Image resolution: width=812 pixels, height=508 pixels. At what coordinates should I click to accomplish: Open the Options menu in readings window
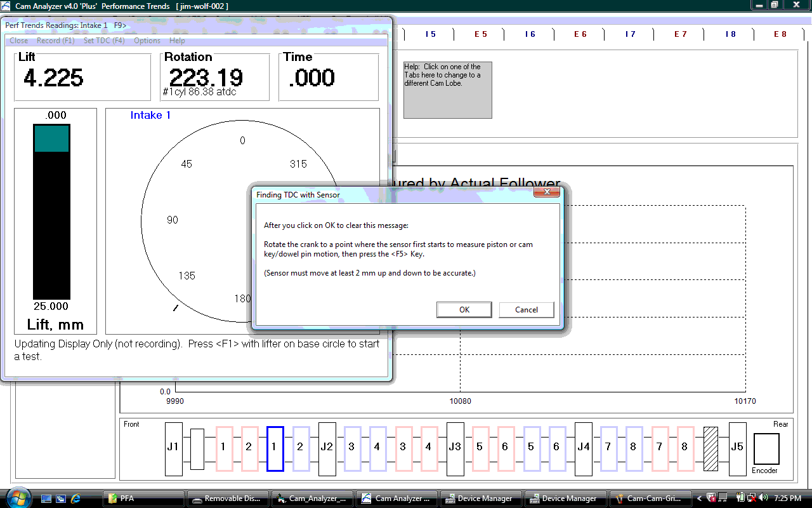pos(147,41)
